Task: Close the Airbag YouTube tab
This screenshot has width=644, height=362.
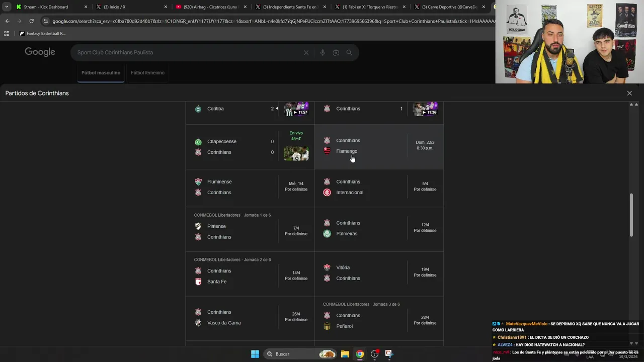Action: [246, 7]
